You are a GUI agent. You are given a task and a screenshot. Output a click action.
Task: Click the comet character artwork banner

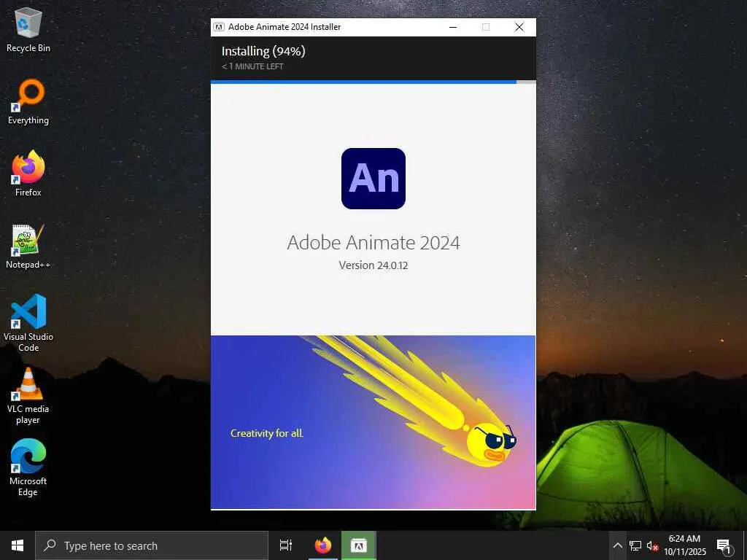(x=373, y=422)
